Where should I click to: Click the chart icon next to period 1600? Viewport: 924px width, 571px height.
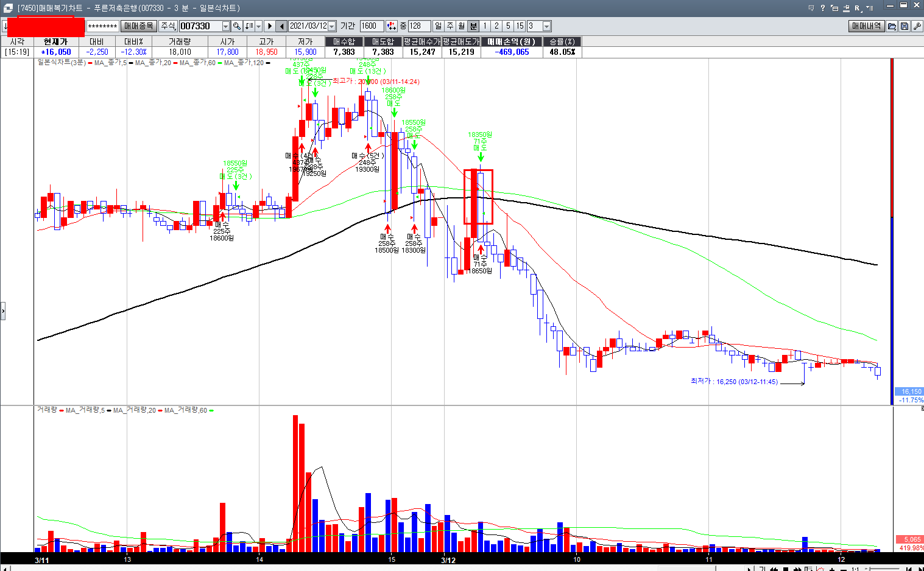coord(390,26)
